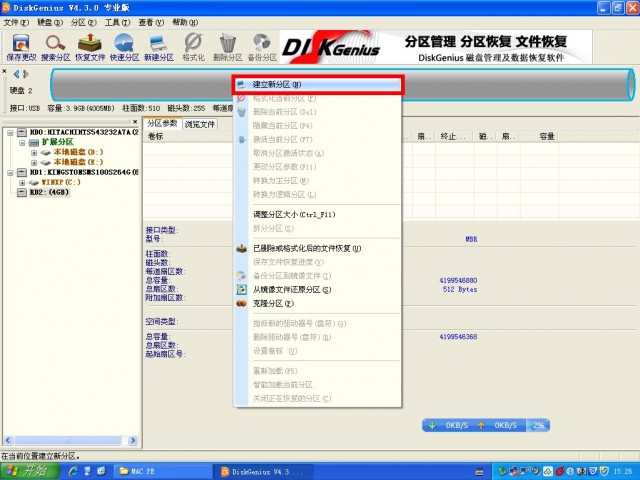The image size is (640, 480).
Task: Click the MBR value text
Action: pyautogui.click(x=471, y=239)
